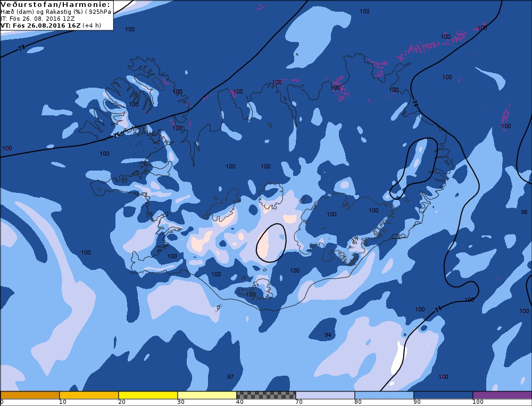
Task: Click the legend scale label '90'
Action: (417, 402)
